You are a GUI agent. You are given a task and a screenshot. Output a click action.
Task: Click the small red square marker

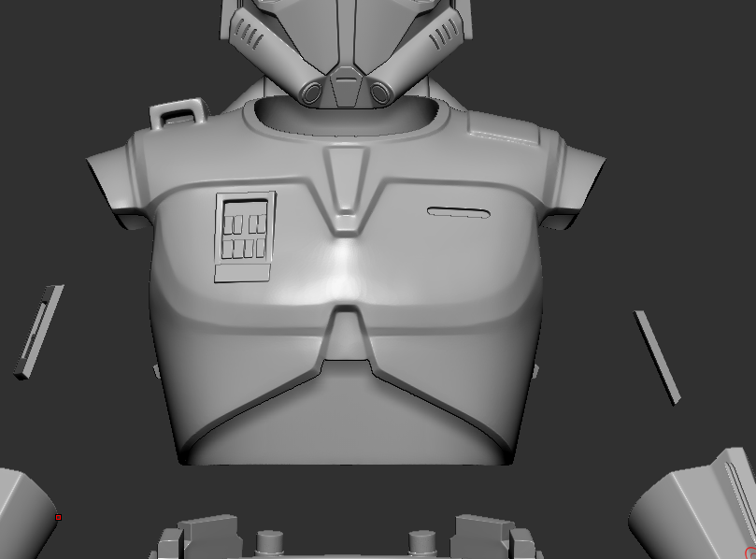click(58, 517)
